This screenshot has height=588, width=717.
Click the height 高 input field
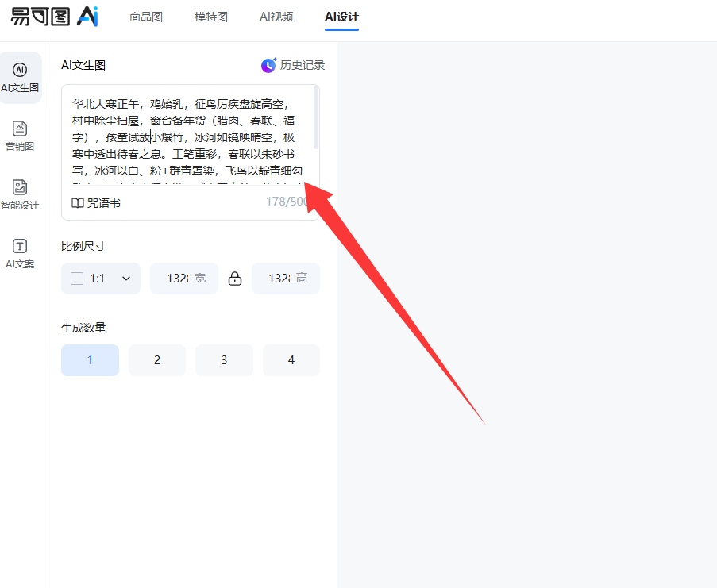279,279
